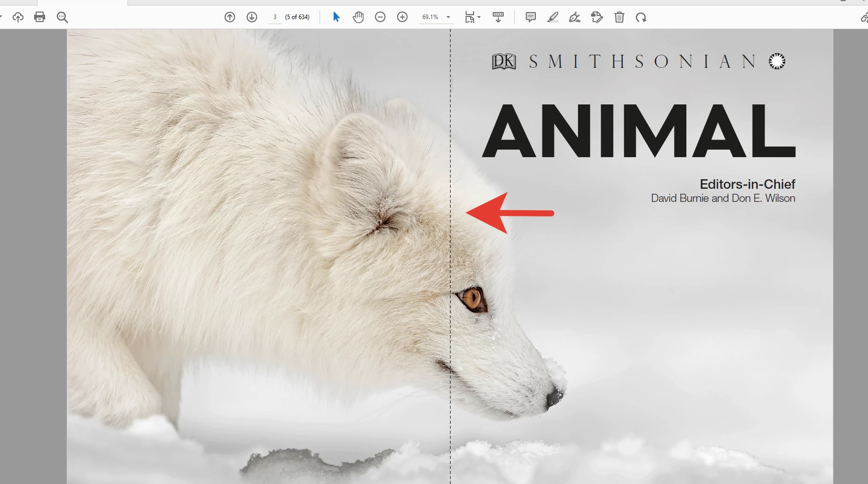Image resolution: width=868 pixels, height=484 pixels.
Task: Open the zoom level dropdown arrow
Action: 449,17
